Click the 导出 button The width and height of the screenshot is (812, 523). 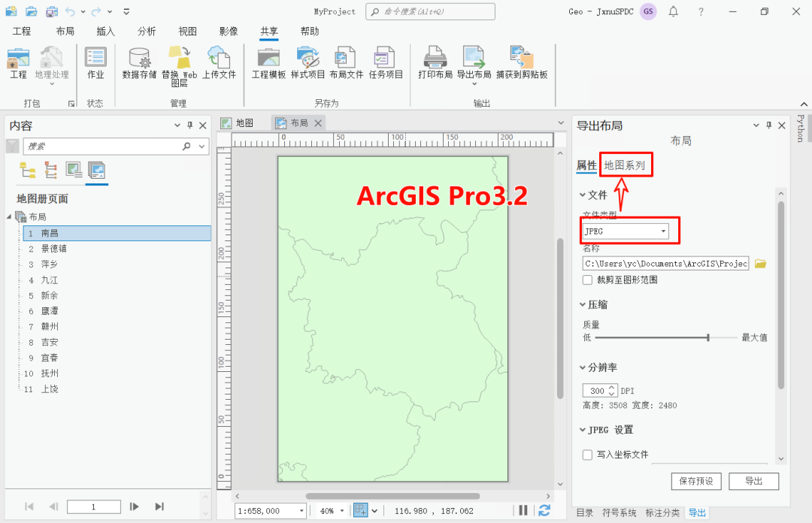point(753,481)
